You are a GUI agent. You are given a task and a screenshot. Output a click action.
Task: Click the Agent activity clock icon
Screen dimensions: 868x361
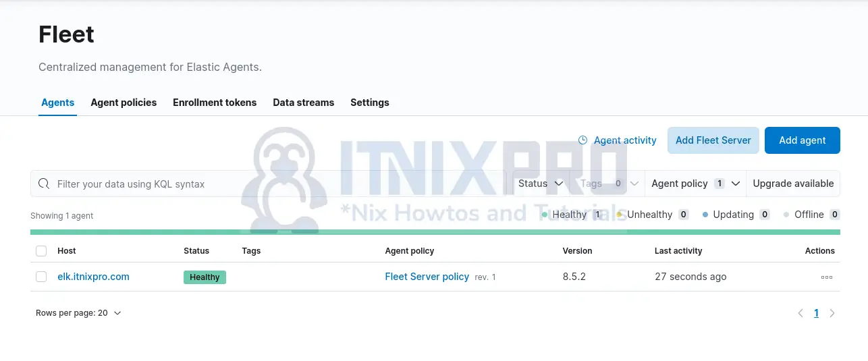(x=583, y=140)
